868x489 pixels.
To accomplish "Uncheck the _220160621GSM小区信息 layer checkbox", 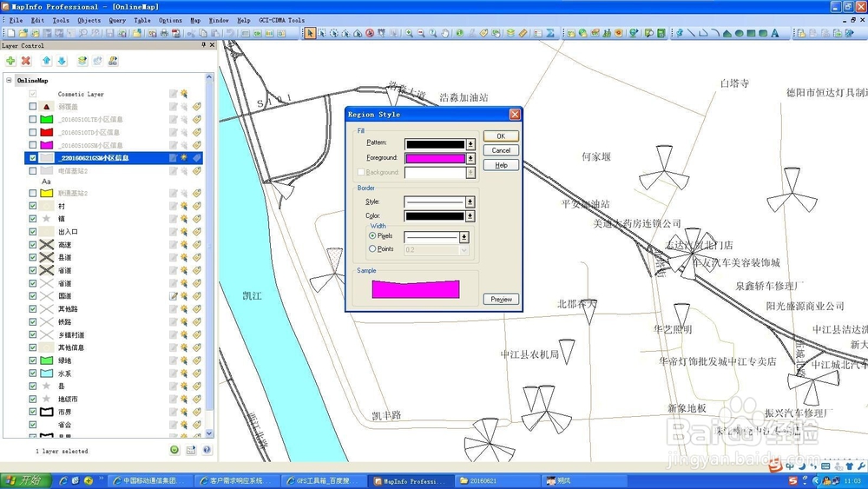I will [33, 158].
